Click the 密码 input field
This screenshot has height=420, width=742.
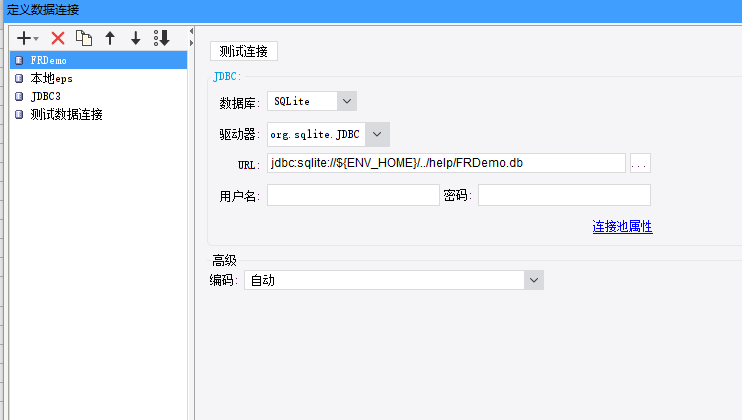click(565, 195)
